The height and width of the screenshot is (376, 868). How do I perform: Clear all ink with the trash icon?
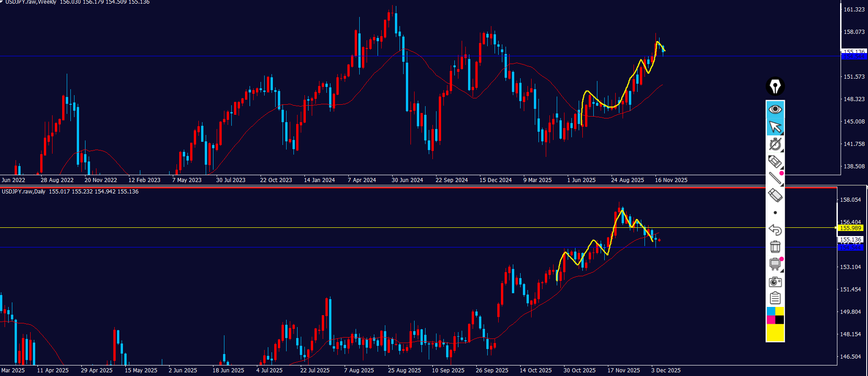(x=775, y=247)
